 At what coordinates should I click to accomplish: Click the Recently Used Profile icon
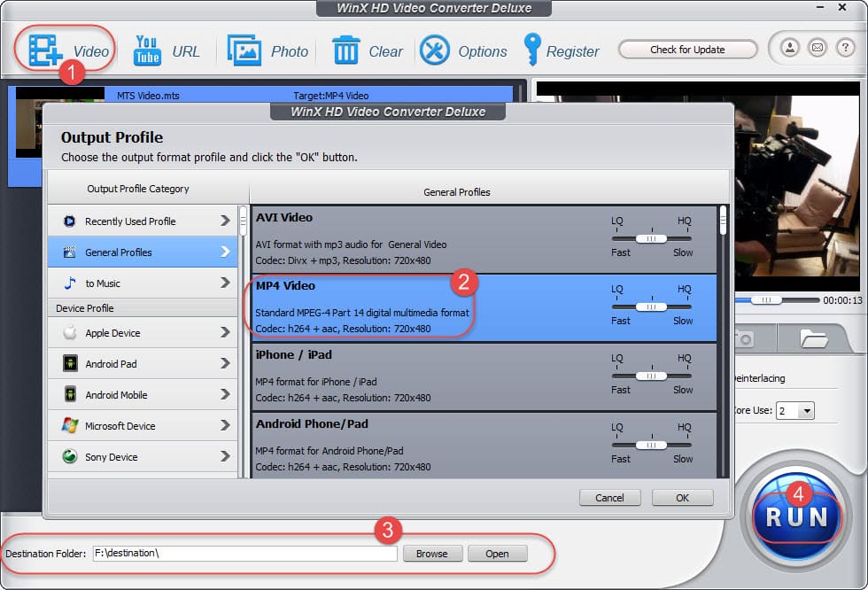(69, 221)
